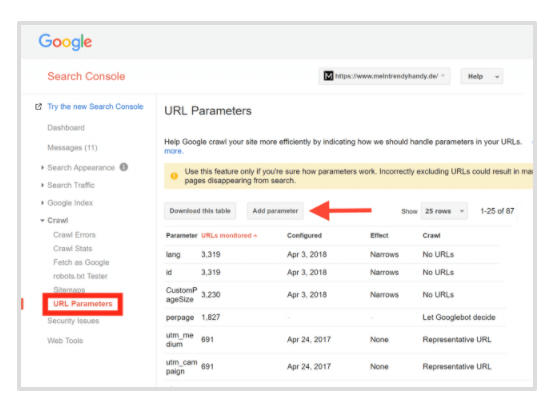Click the Search Console title link

tap(86, 76)
